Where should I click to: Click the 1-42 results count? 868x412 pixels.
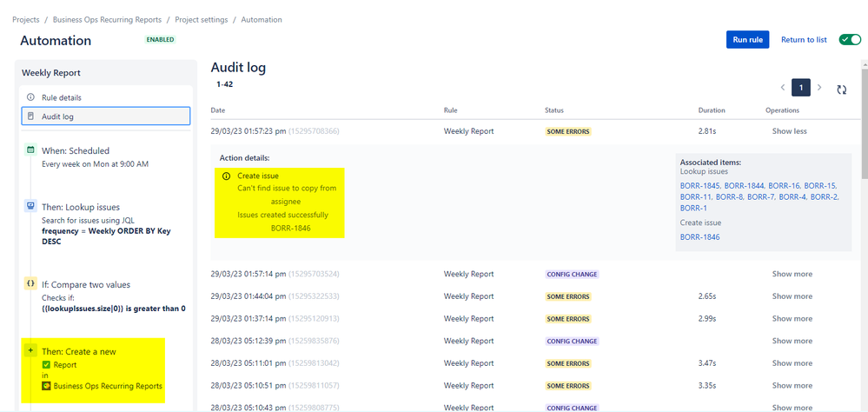click(227, 84)
